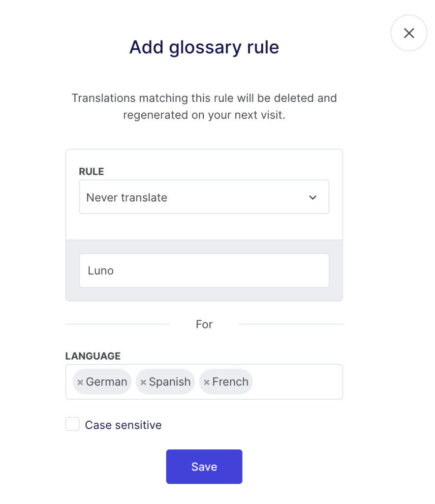Open the Never translate rule dropdown

click(204, 197)
